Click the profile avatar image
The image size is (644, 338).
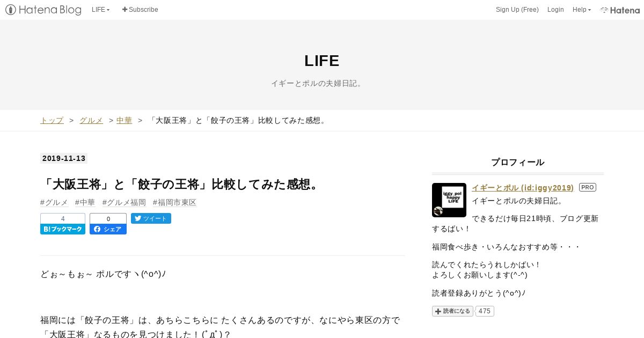point(449,200)
